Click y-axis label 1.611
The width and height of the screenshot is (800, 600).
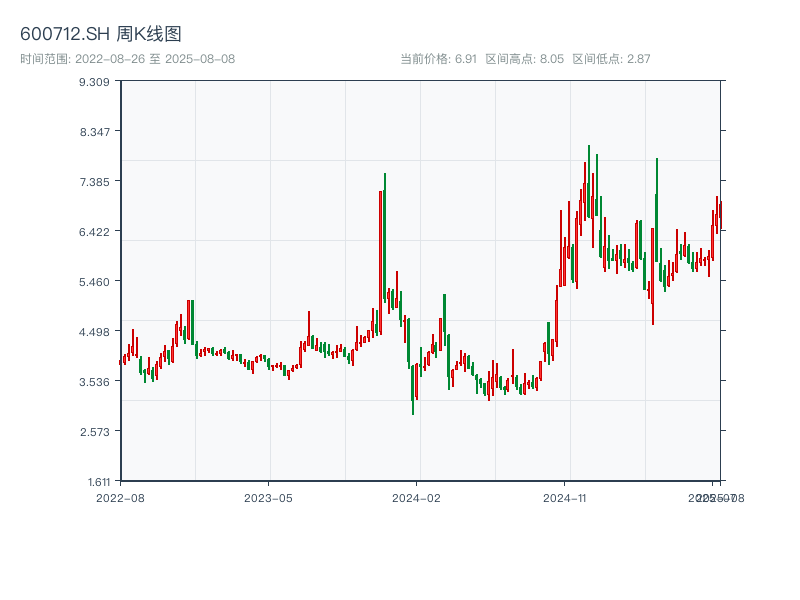[x=98, y=482]
